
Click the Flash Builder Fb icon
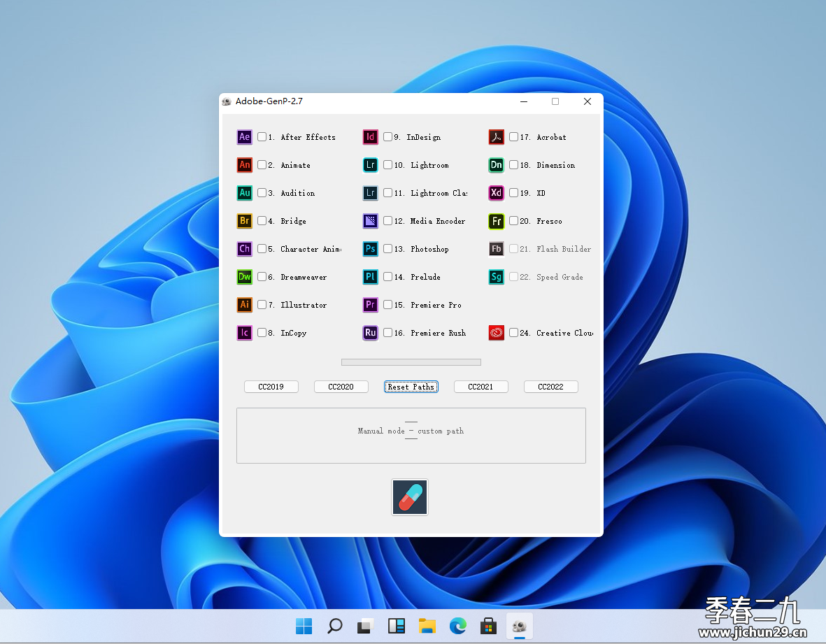point(497,248)
